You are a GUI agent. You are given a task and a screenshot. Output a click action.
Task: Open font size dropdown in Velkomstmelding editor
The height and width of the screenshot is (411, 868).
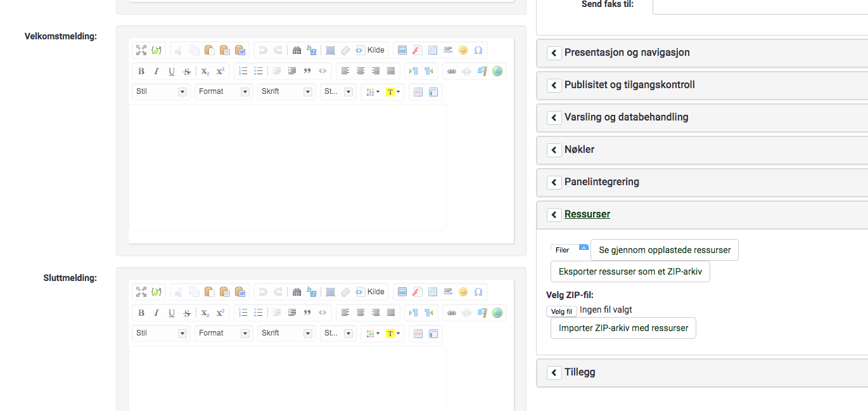click(338, 92)
